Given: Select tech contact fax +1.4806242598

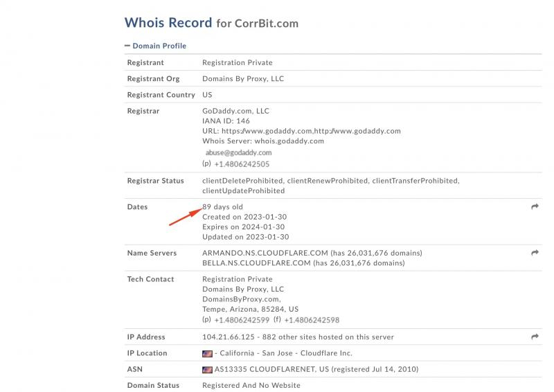Looking at the screenshot, I should pos(312,320).
